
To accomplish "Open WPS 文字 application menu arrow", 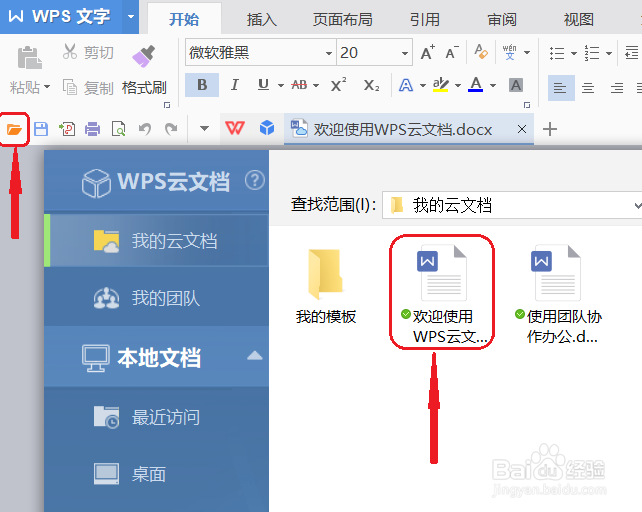I will (131, 17).
